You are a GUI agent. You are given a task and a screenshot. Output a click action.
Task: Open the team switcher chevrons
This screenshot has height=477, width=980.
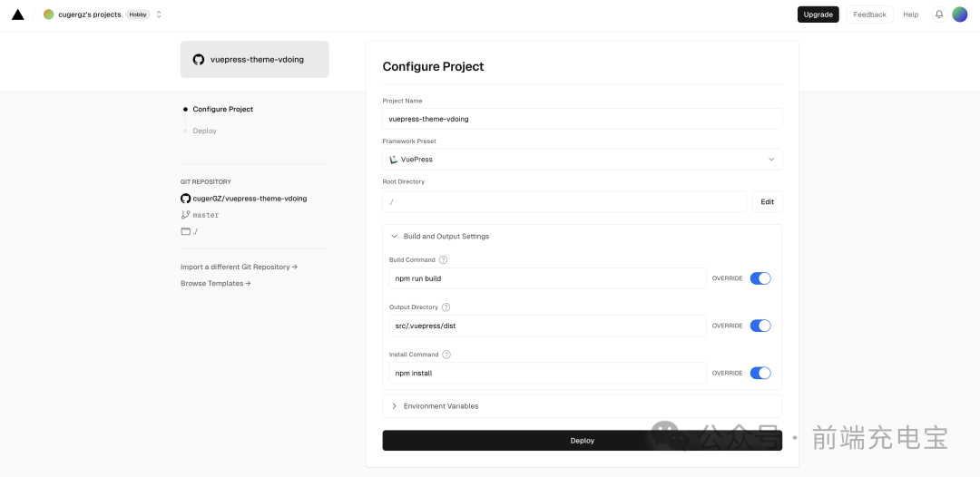pos(159,15)
